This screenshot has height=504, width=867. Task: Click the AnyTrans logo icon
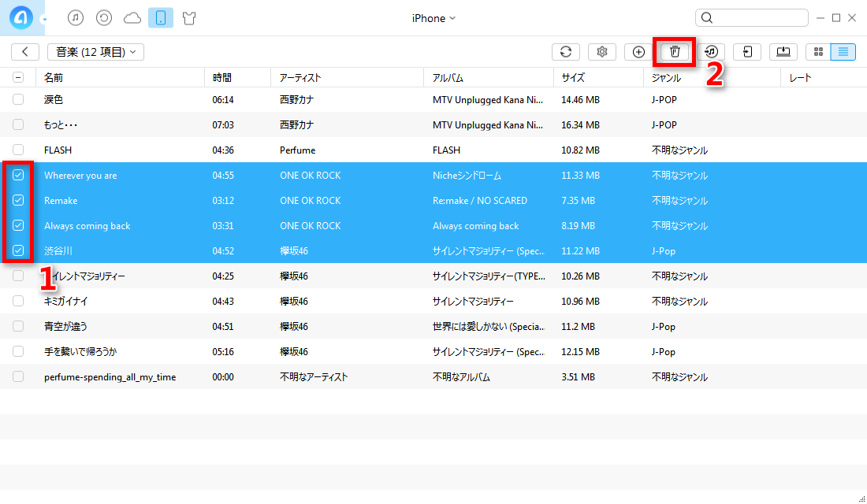[x=21, y=17]
